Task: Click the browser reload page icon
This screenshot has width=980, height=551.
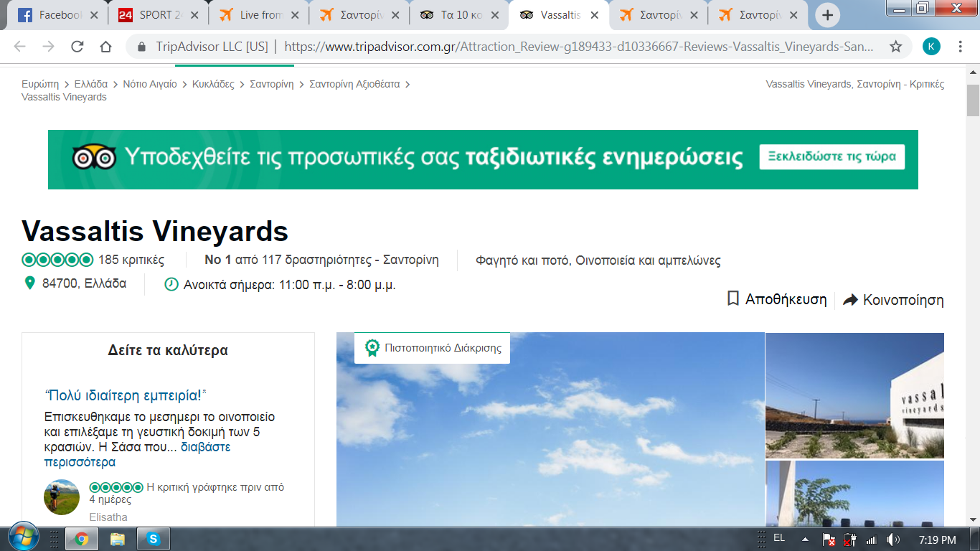Action: (x=77, y=47)
